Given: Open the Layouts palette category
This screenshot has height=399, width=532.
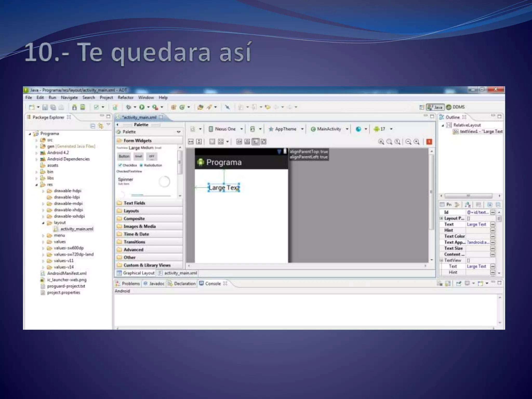Looking at the screenshot, I should [131, 211].
